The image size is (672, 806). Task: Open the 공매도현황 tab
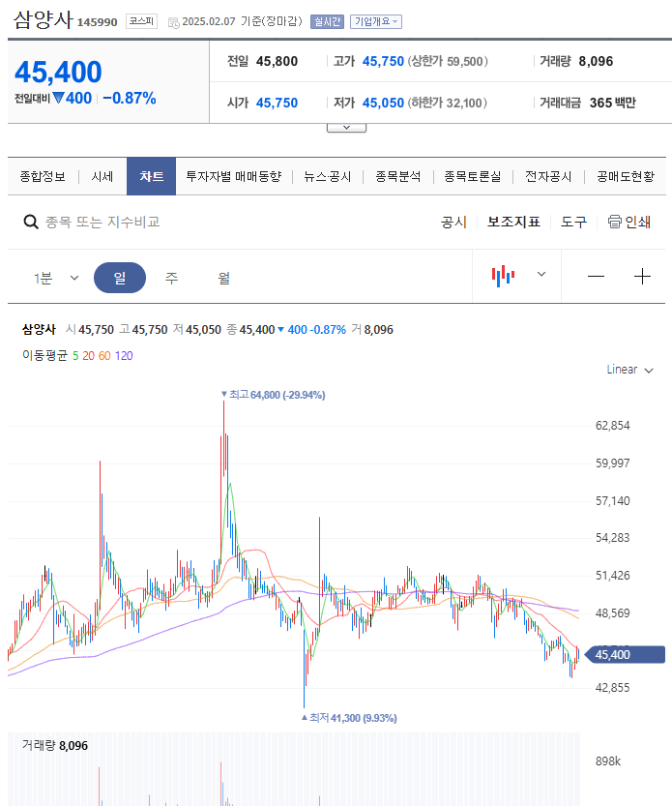tap(626, 177)
